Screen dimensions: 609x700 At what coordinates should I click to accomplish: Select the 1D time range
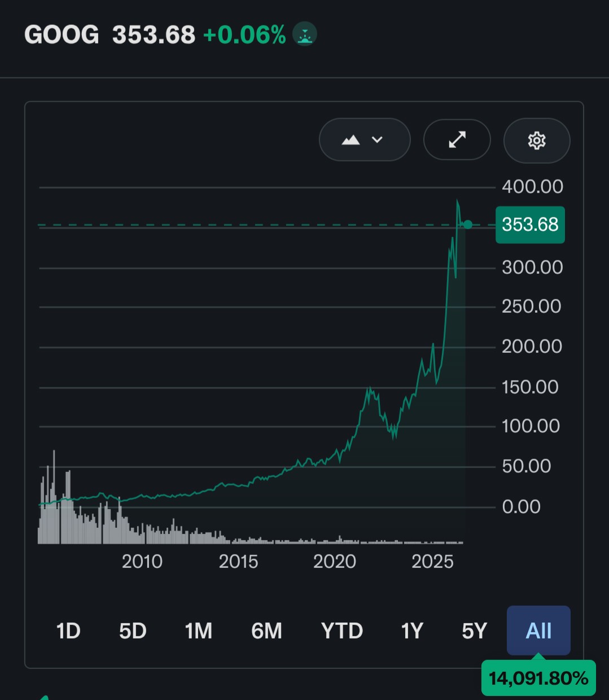point(68,631)
